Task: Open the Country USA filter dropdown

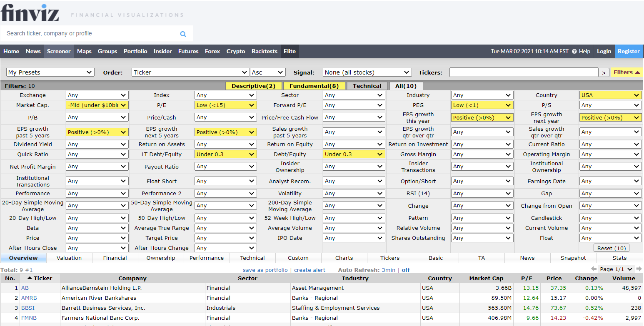Action: tap(610, 95)
